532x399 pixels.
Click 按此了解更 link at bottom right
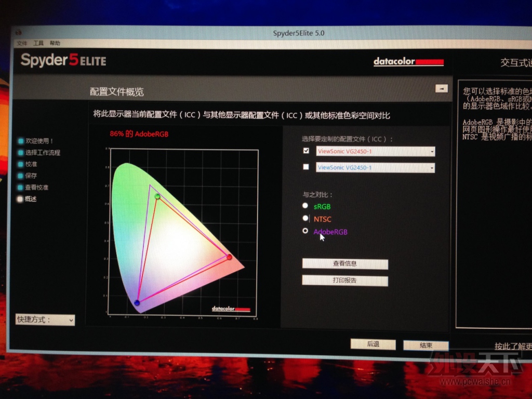tap(513, 346)
